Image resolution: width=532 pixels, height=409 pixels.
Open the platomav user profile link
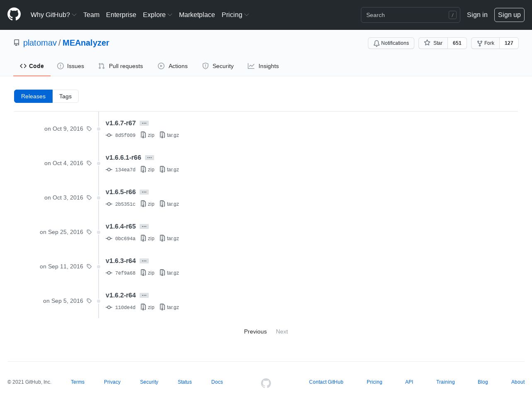pyautogui.click(x=40, y=43)
